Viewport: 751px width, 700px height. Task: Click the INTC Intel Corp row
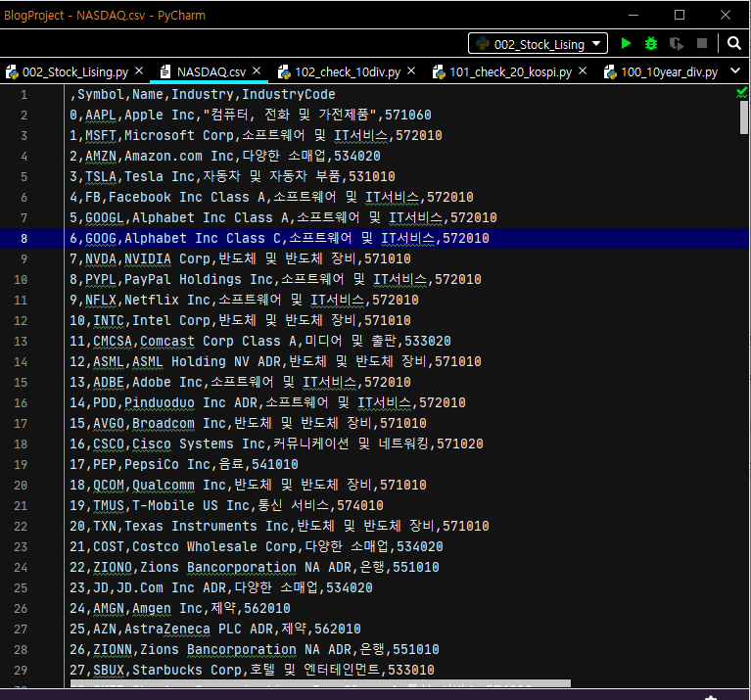pos(240,321)
